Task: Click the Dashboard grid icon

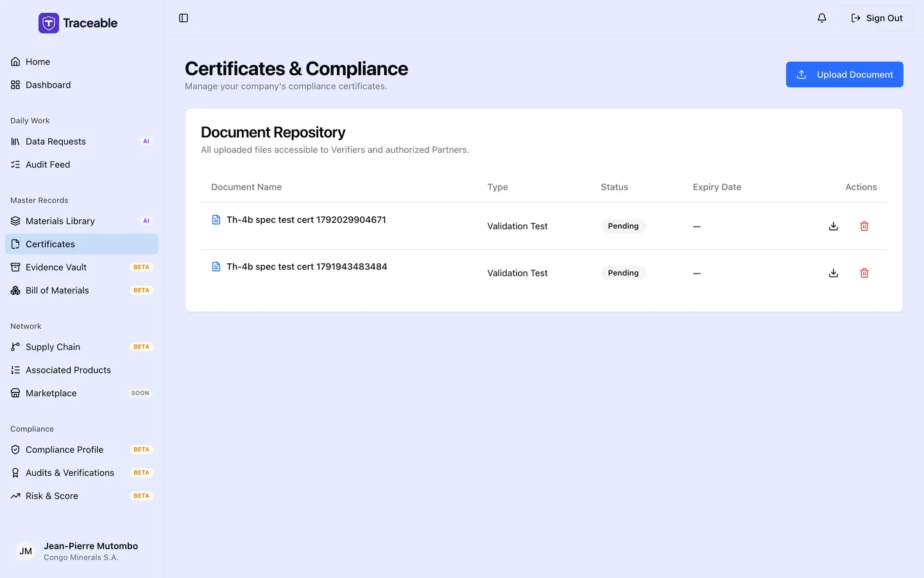Action: 15,85
